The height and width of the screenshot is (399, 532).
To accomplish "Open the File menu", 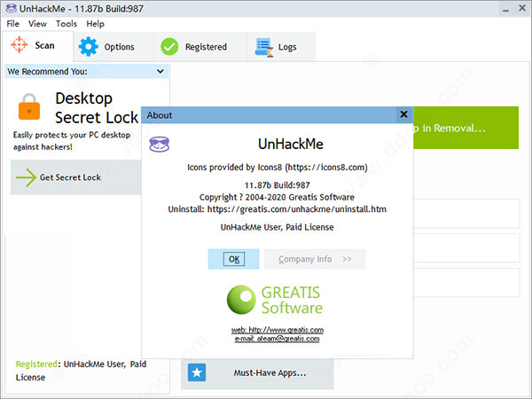I will (13, 24).
